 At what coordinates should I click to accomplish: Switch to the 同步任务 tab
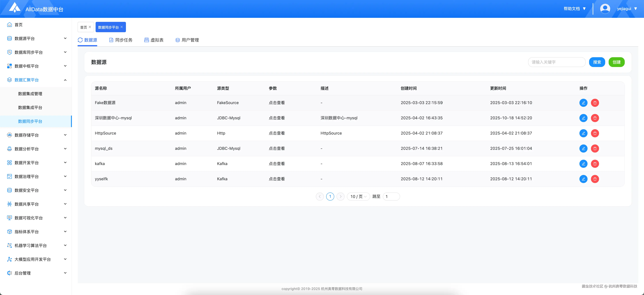pyautogui.click(x=124, y=40)
